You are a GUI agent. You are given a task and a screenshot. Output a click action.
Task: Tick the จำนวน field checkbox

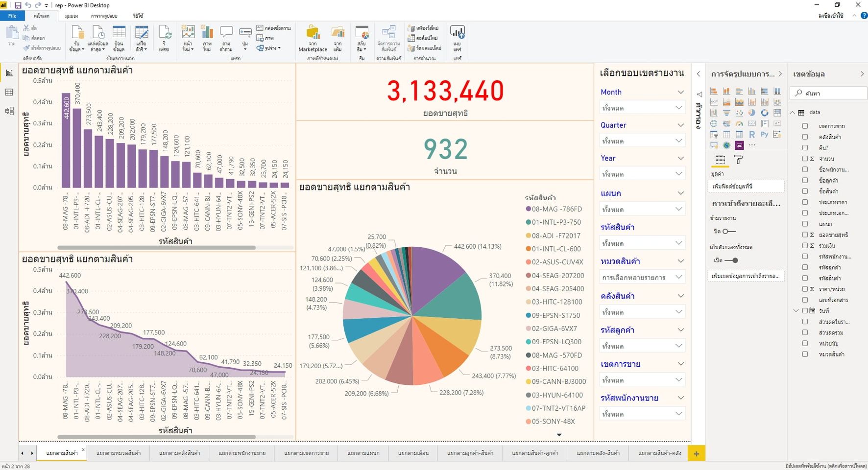pos(805,159)
